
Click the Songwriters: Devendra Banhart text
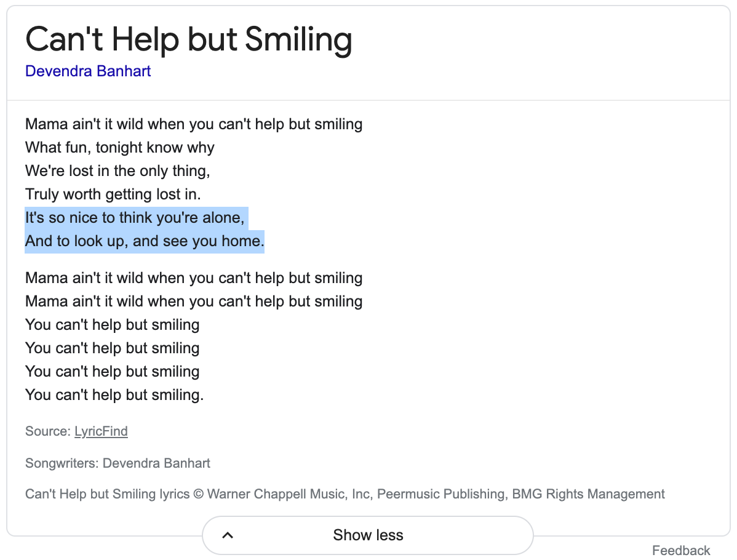118,463
